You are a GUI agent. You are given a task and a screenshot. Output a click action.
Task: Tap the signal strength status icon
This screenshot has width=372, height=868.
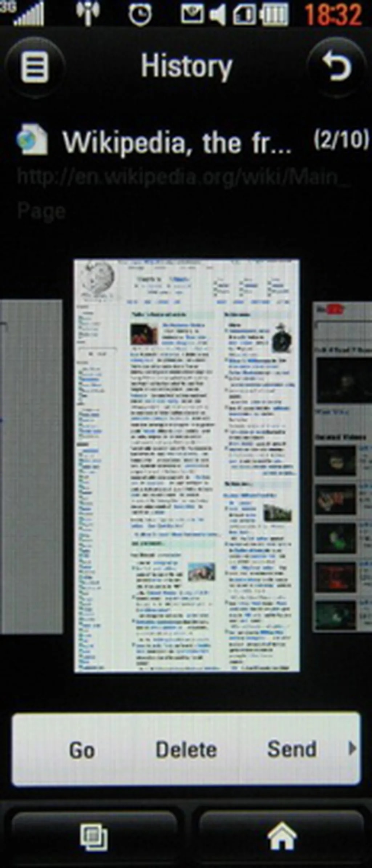point(28,14)
